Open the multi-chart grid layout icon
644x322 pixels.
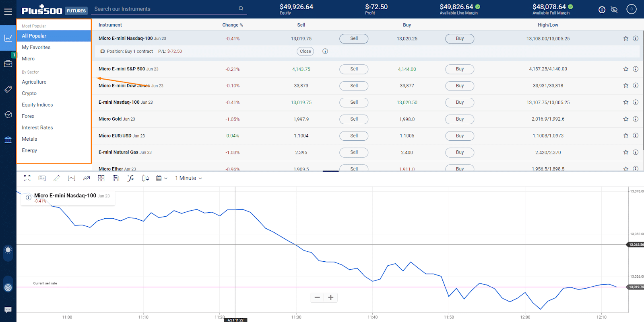tap(101, 178)
